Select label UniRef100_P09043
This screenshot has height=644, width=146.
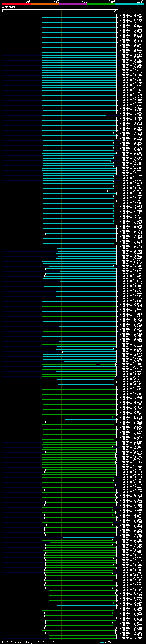coord(131,32)
